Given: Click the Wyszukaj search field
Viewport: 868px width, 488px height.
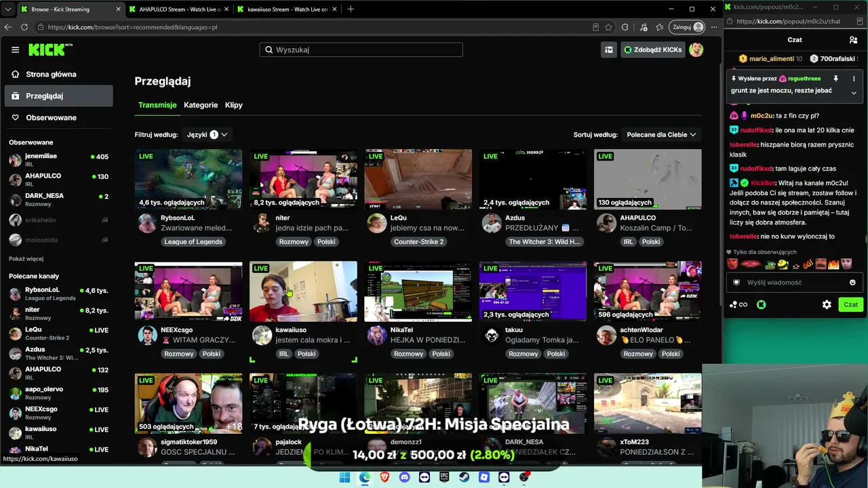Looking at the screenshot, I should click(x=361, y=49).
